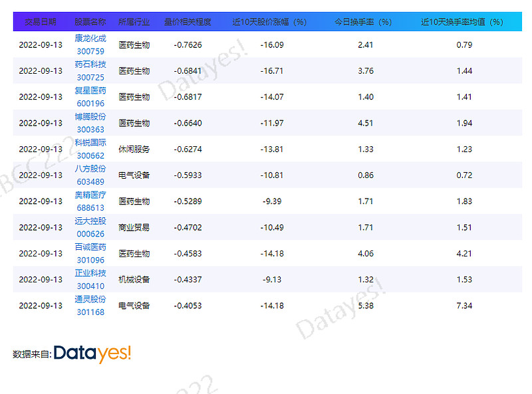Viewport: 532px width, 394px height.
Task: Select average turnover 4.21
Action: click(464, 254)
